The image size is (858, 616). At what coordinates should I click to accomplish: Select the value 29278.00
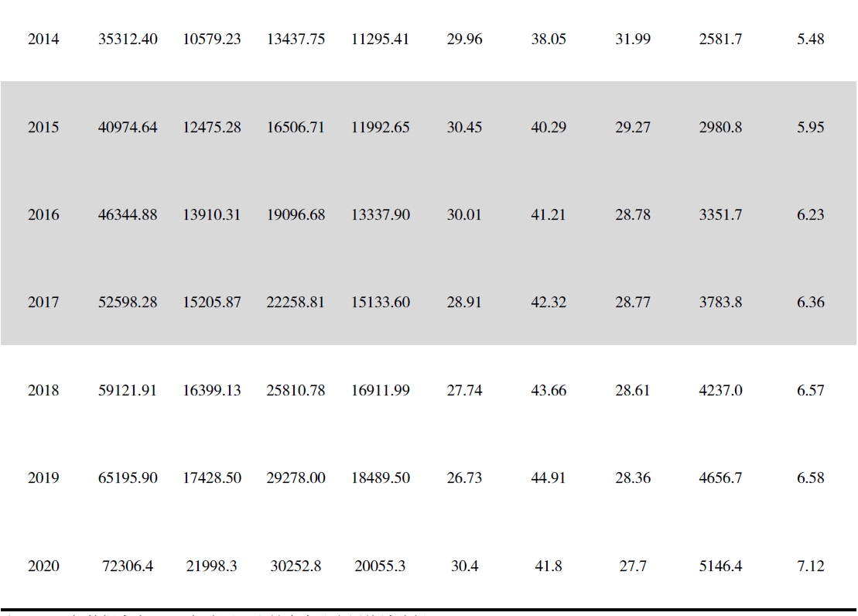(296, 478)
